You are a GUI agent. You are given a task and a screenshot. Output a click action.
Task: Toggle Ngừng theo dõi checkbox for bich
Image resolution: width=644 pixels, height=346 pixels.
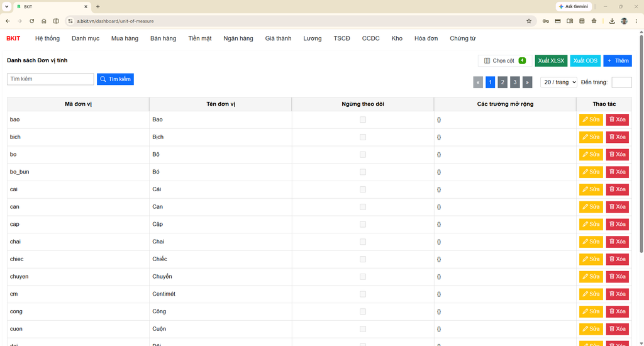click(363, 137)
